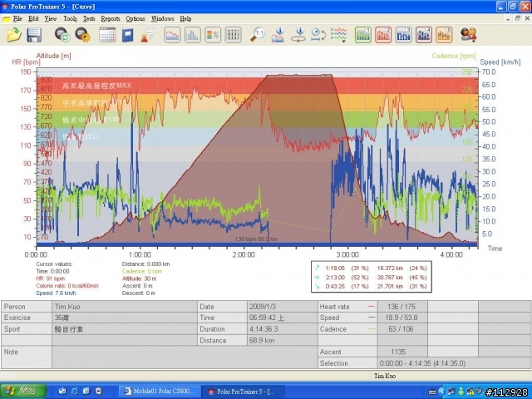Open Internet Explorer quick launch icon
The image size is (532, 399).
pyautogui.click(x=74, y=392)
